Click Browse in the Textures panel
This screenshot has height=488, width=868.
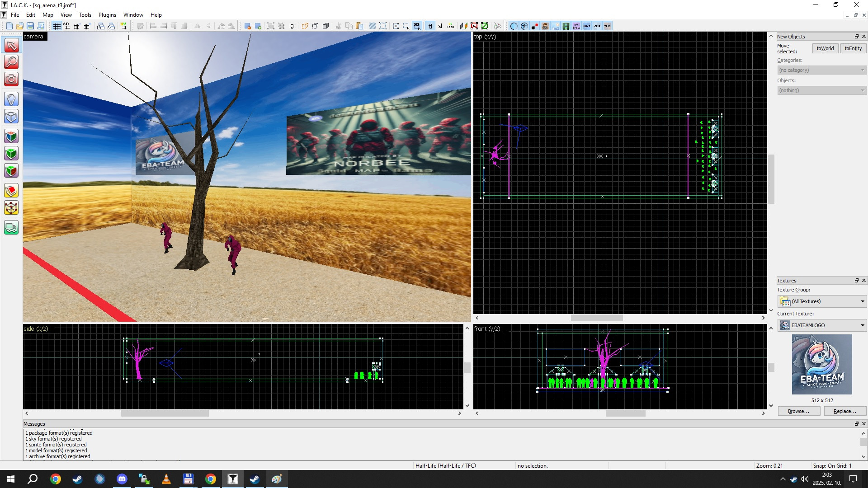(x=798, y=411)
